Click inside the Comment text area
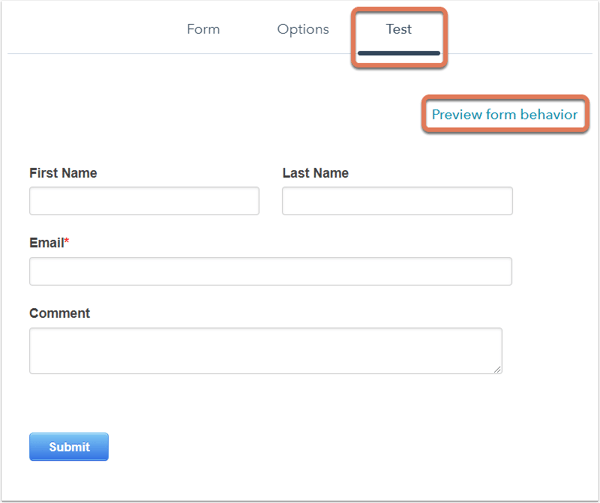This screenshot has height=503, width=600. pos(265,350)
